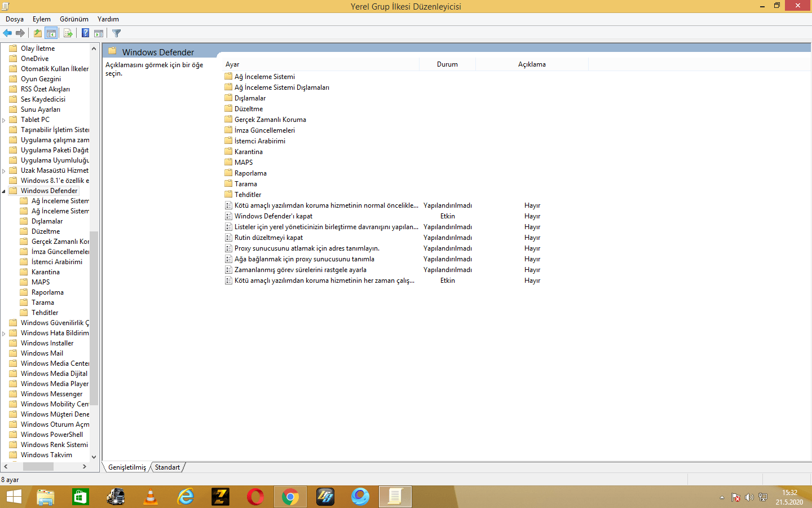Collapse the Windows Defender tree node
Screen dimensions: 812x508
point(3,191)
